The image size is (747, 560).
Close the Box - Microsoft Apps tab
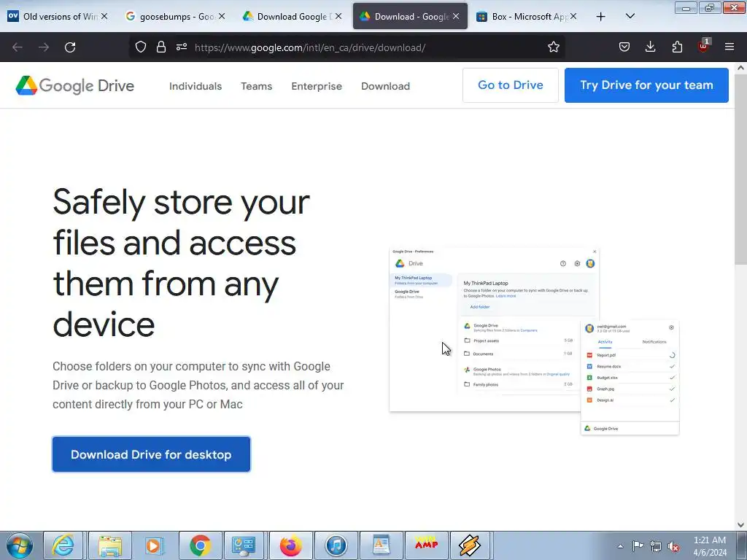coord(573,16)
